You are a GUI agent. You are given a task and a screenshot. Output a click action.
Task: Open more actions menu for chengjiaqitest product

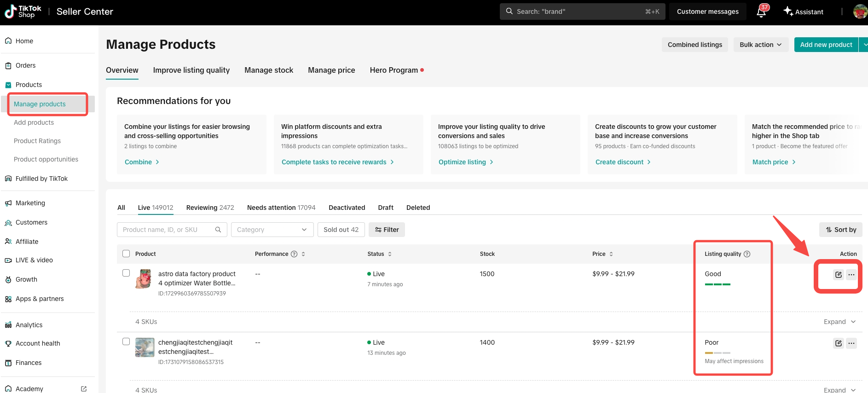pos(851,343)
